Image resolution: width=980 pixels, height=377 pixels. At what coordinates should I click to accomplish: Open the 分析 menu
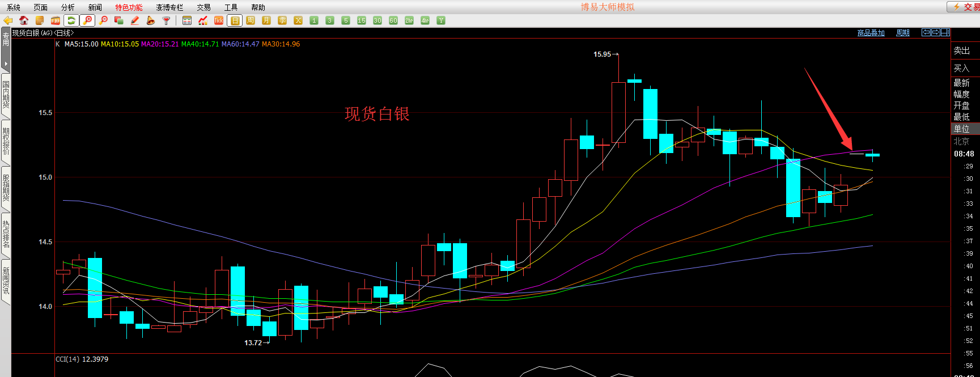(67, 7)
